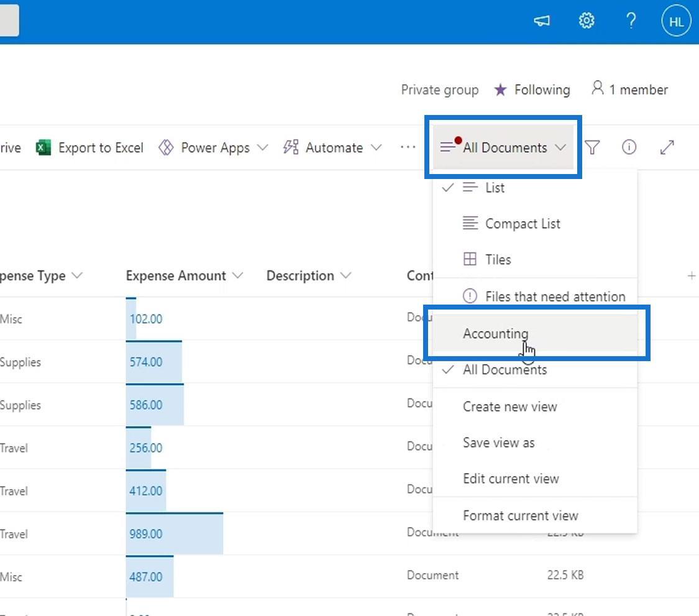Click the 102.00 expense amount
This screenshot has width=699, height=616.
146,319
